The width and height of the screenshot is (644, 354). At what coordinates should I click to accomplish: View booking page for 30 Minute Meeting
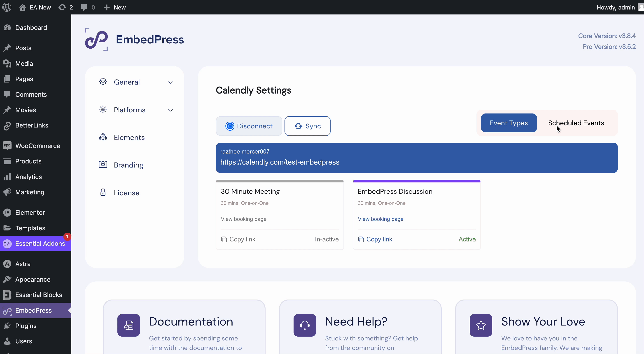[243, 219]
